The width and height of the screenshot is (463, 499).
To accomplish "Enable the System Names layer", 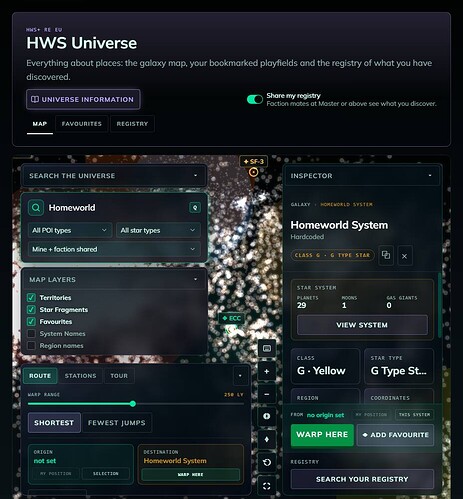I will (31, 334).
